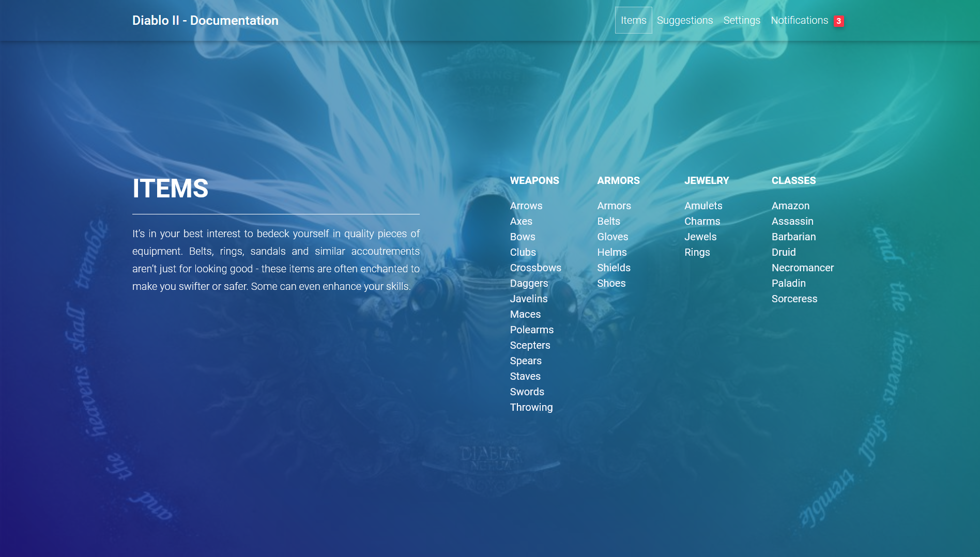Visit the Amulets jewelry link
980x557 pixels.
pyautogui.click(x=703, y=206)
